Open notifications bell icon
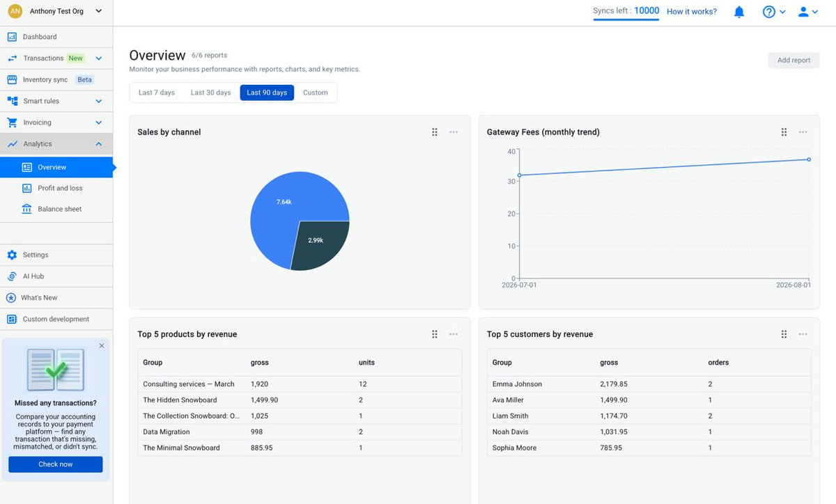The image size is (836, 504). coord(739,12)
